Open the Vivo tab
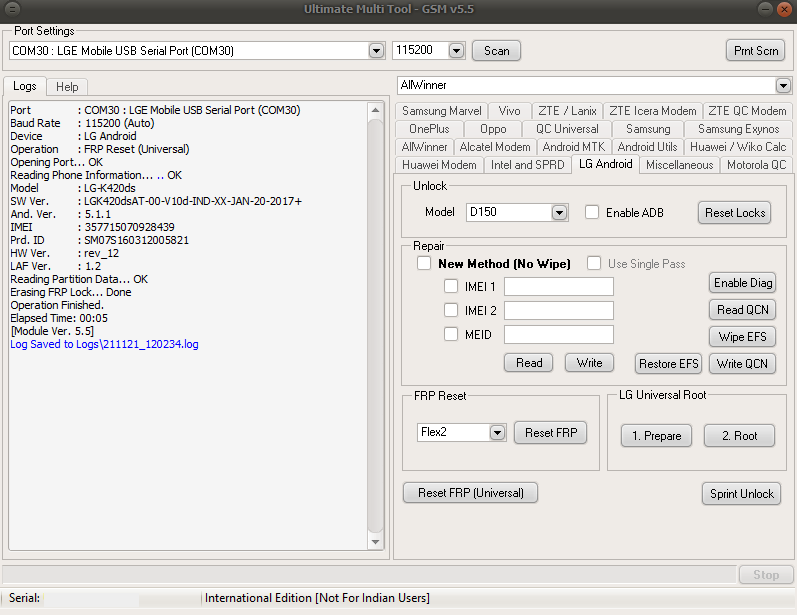The height and width of the screenshot is (615, 797). point(509,111)
